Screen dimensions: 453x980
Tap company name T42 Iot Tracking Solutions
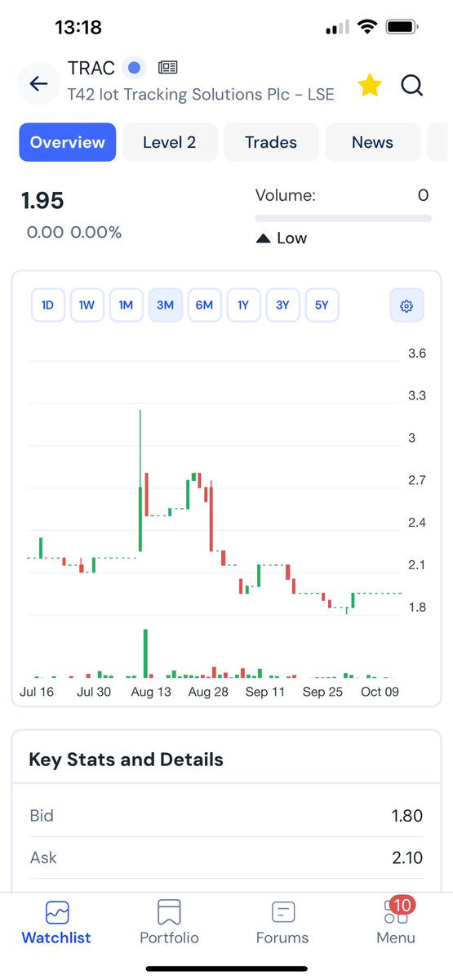tap(201, 94)
